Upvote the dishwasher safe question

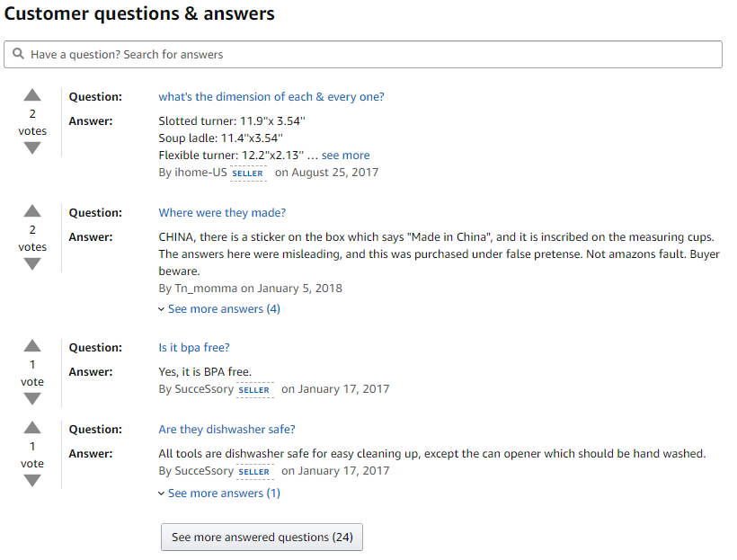coord(32,428)
